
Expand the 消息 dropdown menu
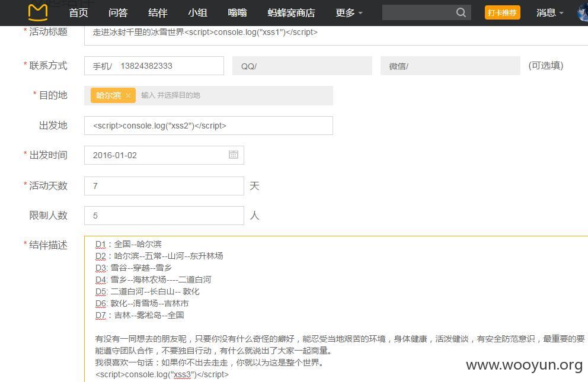tap(549, 13)
